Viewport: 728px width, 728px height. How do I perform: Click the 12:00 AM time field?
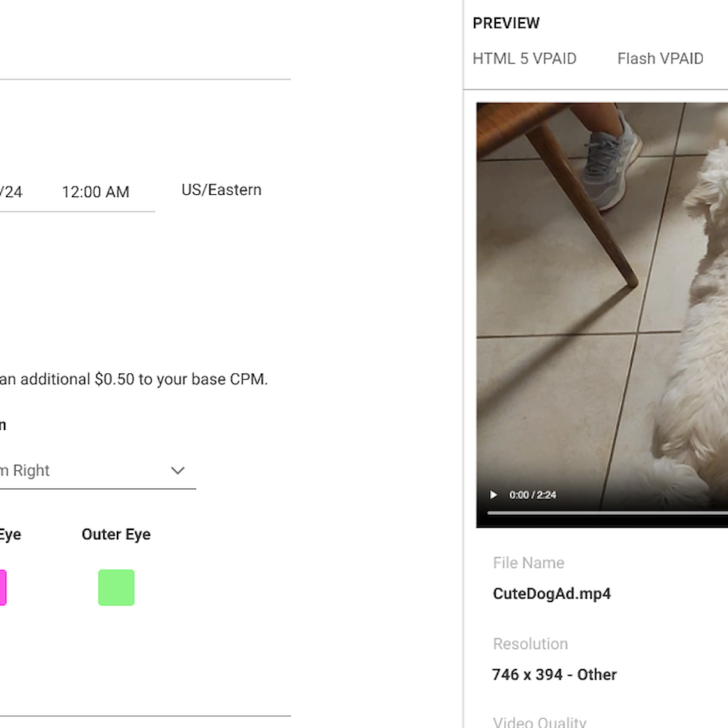click(96, 193)
